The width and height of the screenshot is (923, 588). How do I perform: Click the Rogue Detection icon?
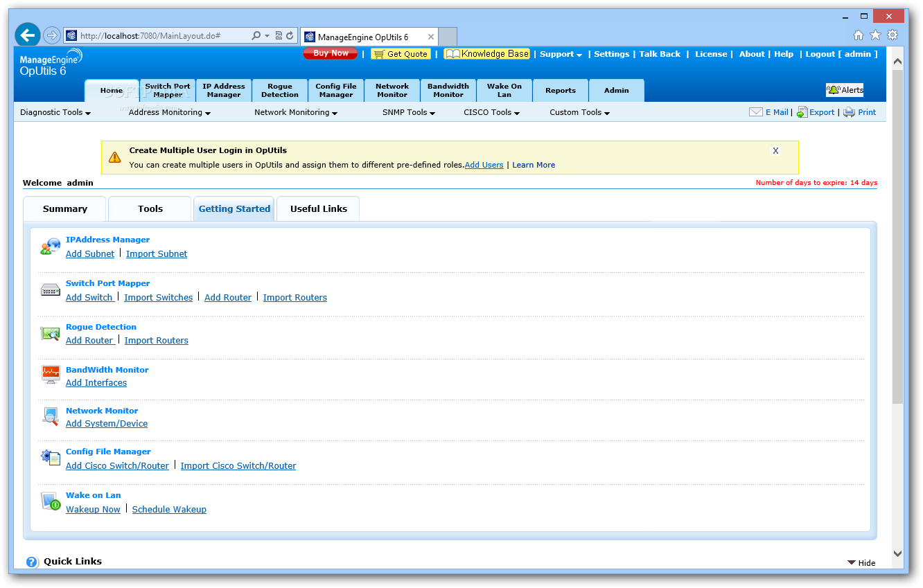pos(51,334)
